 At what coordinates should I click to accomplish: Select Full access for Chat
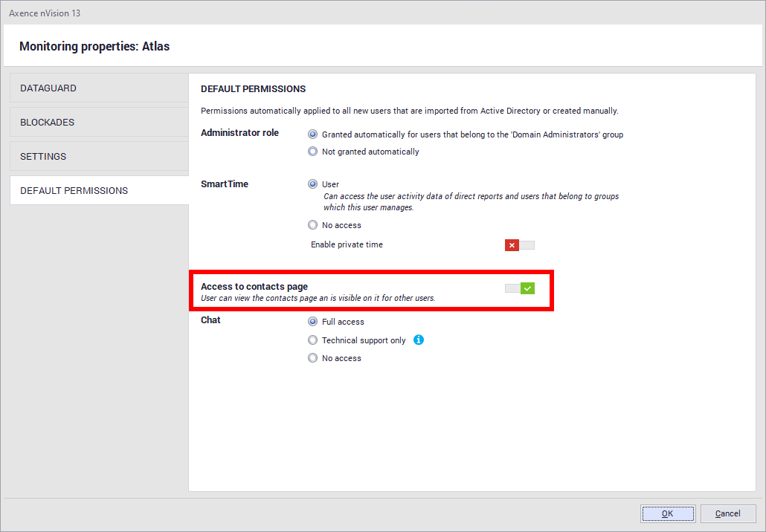(313, 322)
